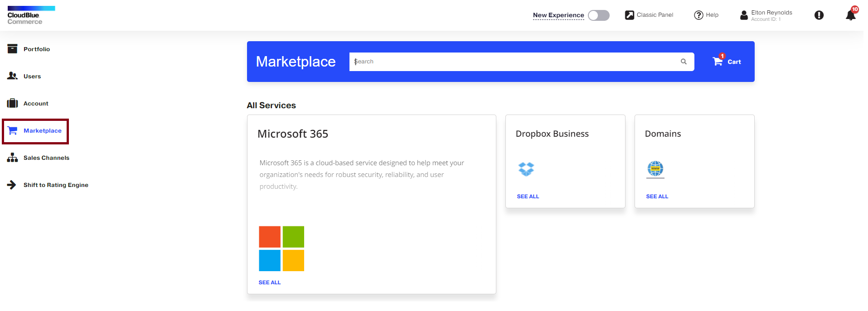Click the Domains card title

(663, 134)
